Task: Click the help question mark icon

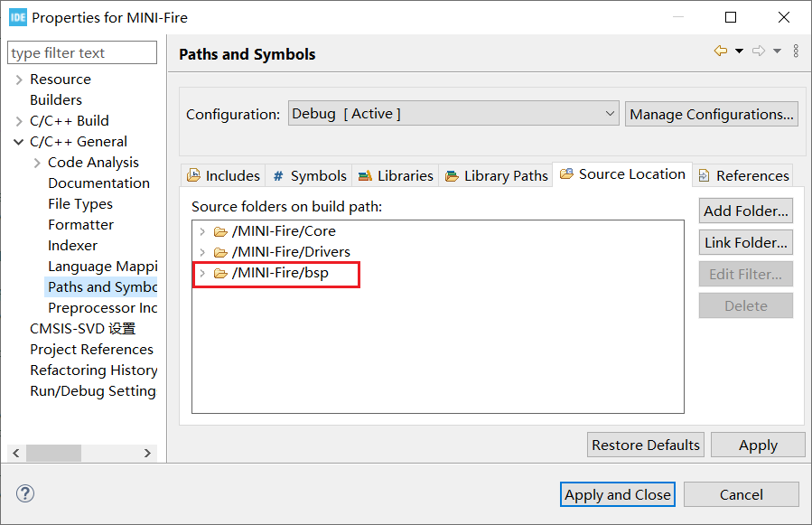Action: pos(25,493)
